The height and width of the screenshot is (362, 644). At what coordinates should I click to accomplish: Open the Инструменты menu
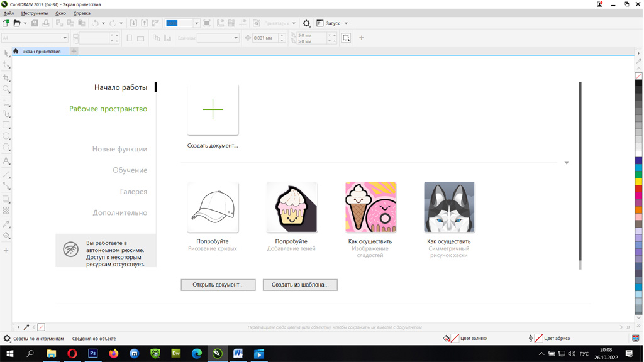coord(34,13)
